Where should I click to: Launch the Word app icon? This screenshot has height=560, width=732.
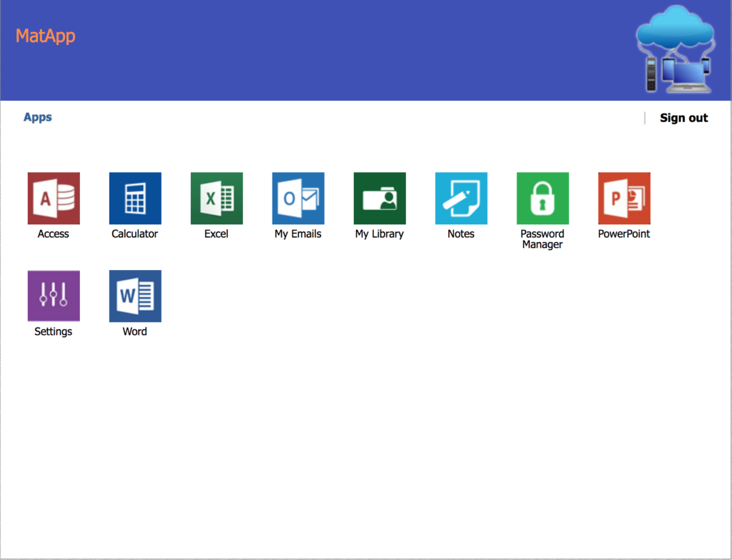[x=135, y=296]
